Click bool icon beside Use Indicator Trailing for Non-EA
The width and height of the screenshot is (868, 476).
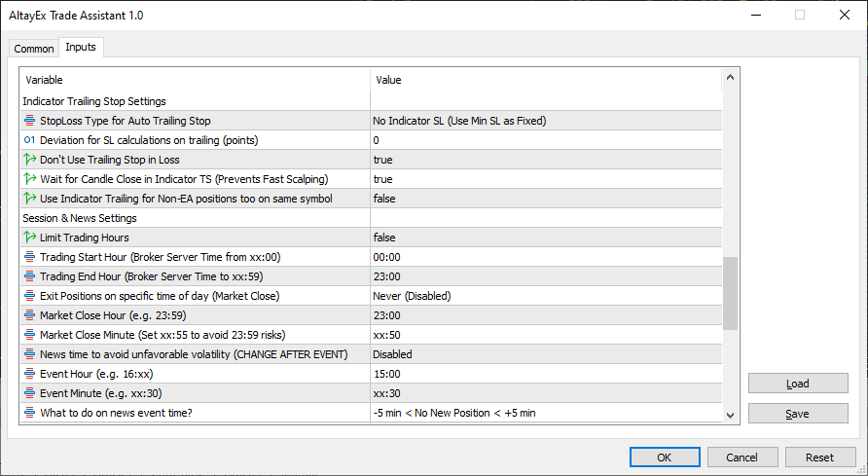click(30, 199)
